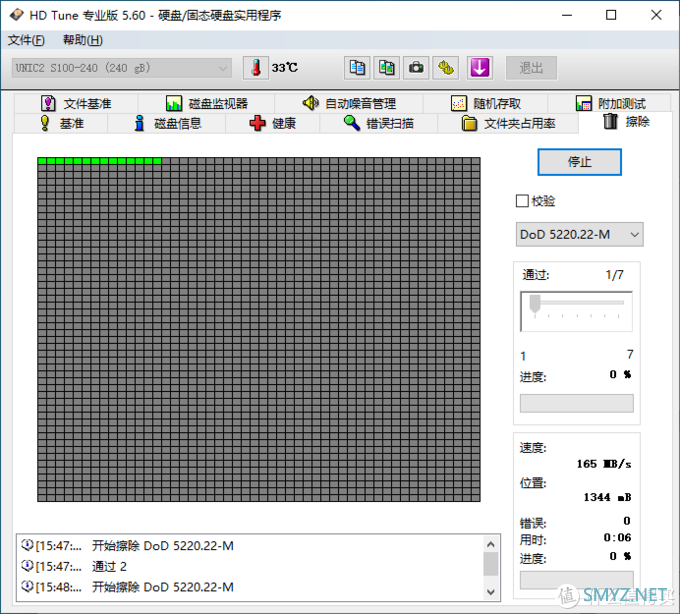The image size is (680, 614).
Task: Click the pass-count slider handle
Action: click(535, 303)
